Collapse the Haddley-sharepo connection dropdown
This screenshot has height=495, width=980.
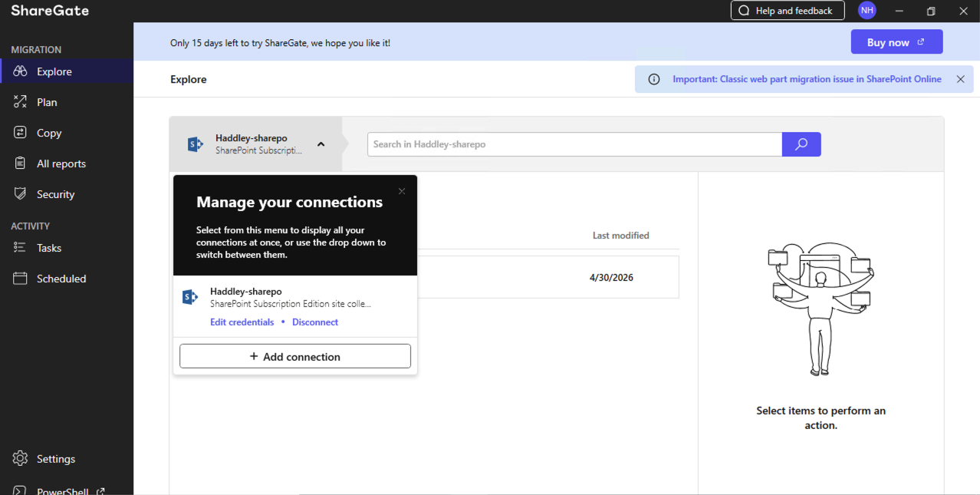321,144
